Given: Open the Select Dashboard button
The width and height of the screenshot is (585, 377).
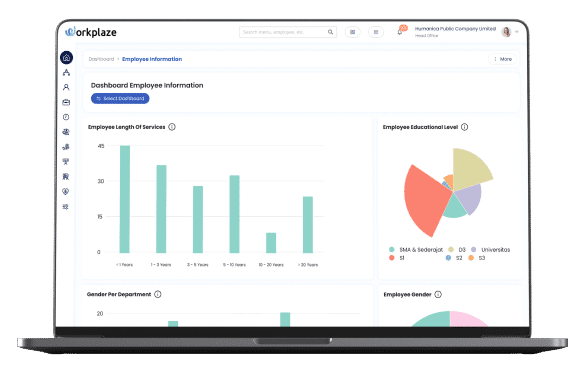Looking at the screenshot, I should point(120,99).
